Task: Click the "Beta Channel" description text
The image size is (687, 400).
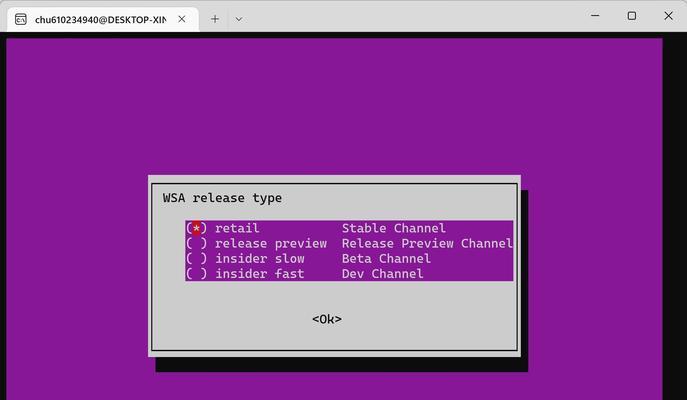Action: [386, 258]
